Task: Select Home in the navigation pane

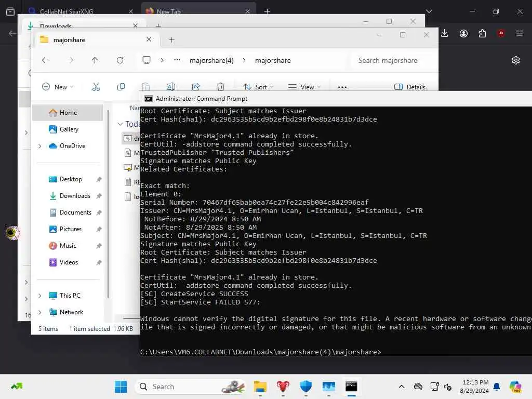Action: 68,113
